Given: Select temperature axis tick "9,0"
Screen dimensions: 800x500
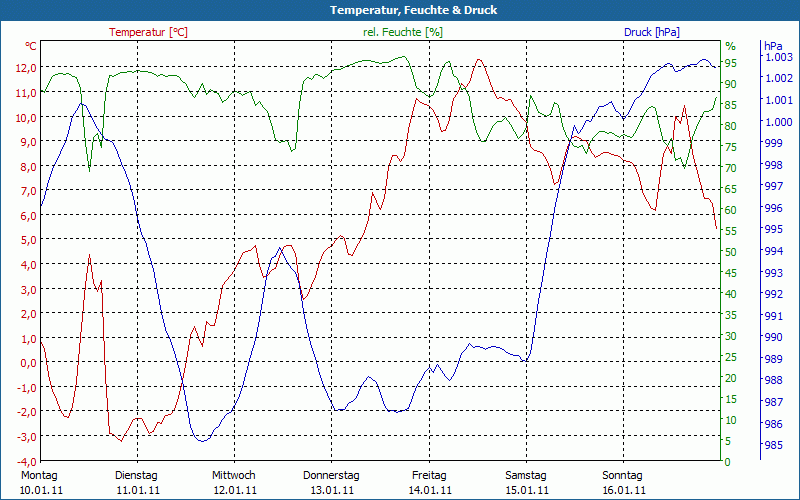Looking at the screenshot, I should 27,142.
